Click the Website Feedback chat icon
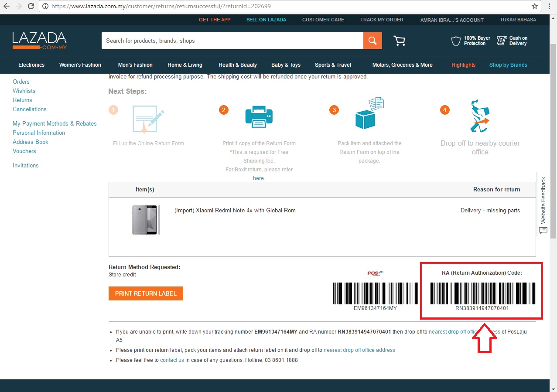Image resolution: width=557 pixels, height=392 pixels. click(543, 230)
